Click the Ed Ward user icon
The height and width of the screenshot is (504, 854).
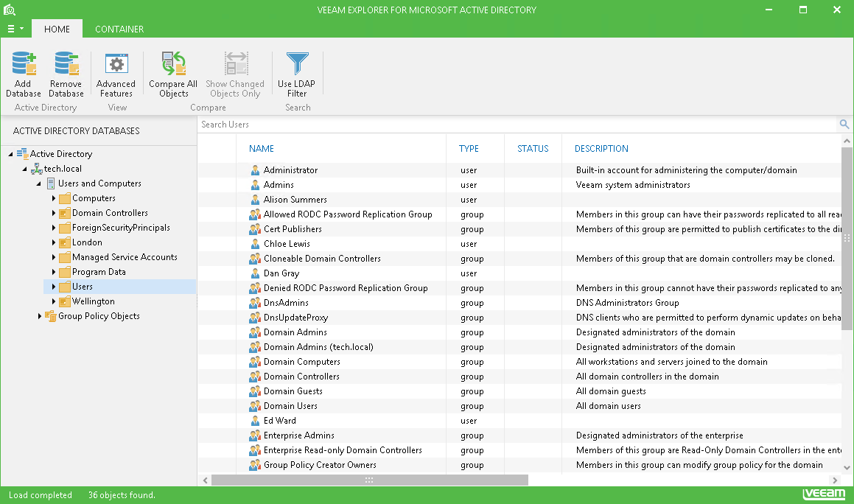tap(255, 421)
